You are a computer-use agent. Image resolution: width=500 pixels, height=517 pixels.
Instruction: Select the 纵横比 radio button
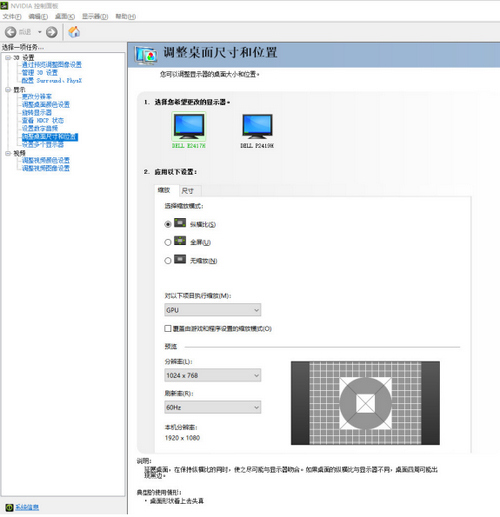point(168,224)
